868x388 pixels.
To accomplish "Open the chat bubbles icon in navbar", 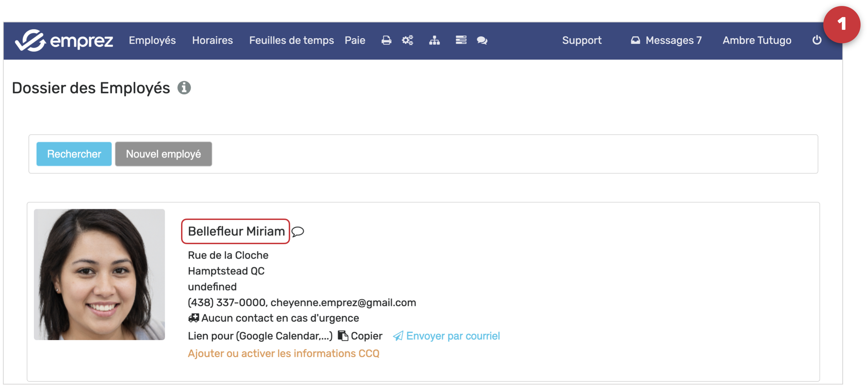I will pyautogui.click(x=482, y=40).
